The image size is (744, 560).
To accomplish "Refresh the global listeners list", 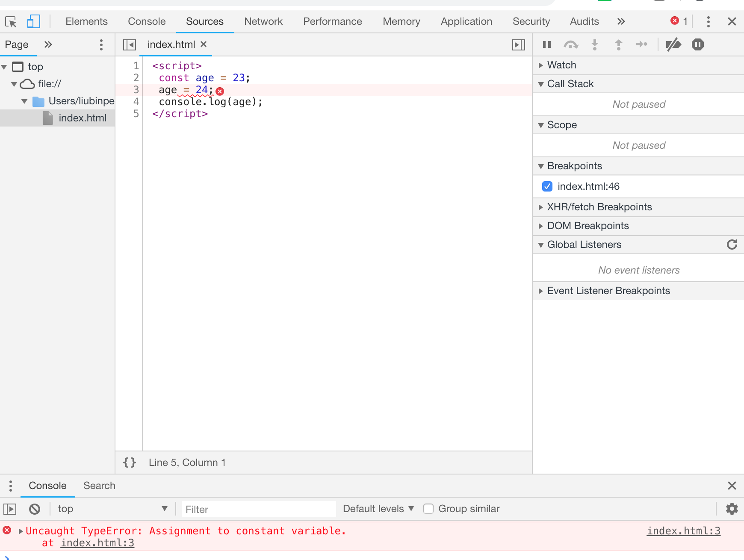I will tap(732, 245).
